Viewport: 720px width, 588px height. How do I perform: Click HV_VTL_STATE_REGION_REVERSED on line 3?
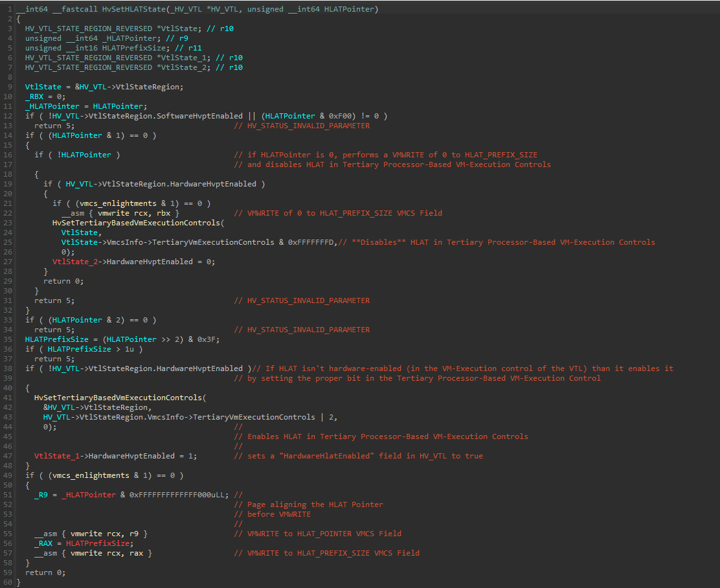click(89, 28)
